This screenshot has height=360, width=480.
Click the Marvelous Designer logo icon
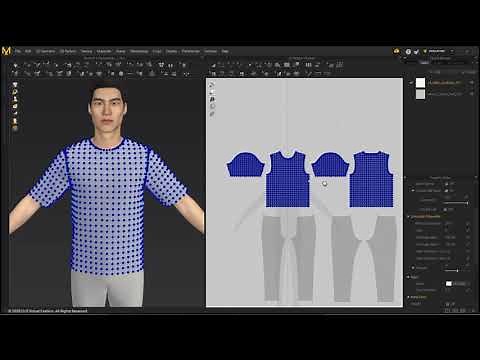coord(6,51)
